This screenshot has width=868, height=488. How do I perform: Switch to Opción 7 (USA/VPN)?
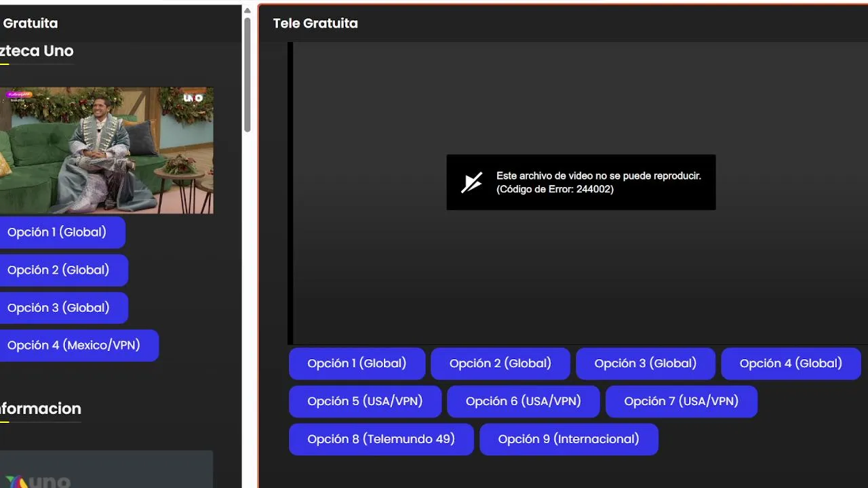pyautogui.click(x=682, y=402)
